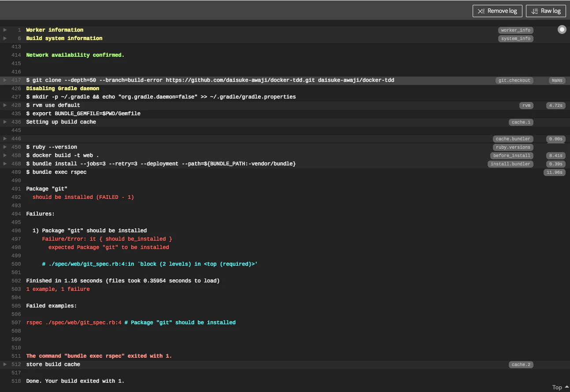Click the "1 example, 1 failure" line
This screenshot has width=570, height=392.
tap(58, 289)
